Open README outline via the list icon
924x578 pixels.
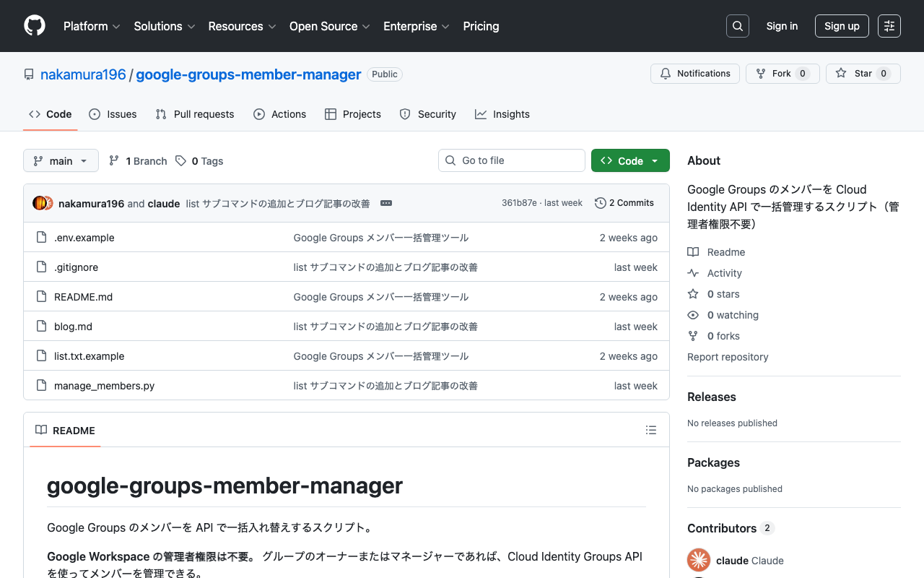point(650,430)
